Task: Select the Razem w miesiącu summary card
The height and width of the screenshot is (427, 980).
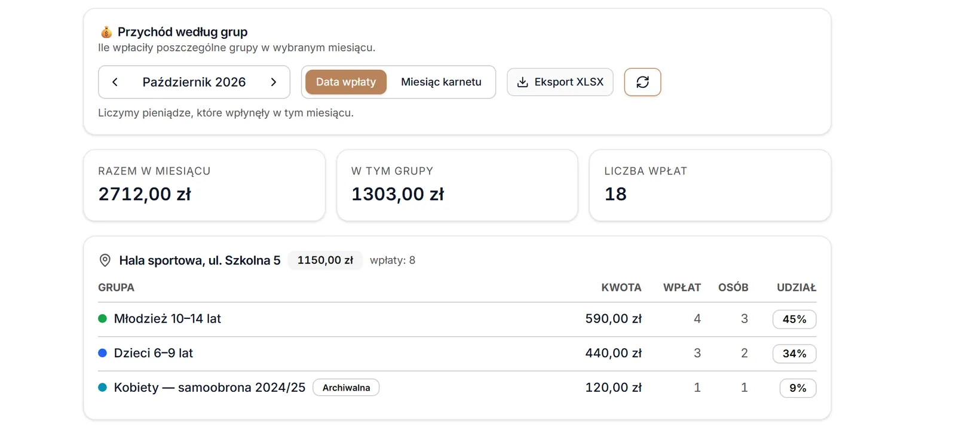Action: (204, 185)
